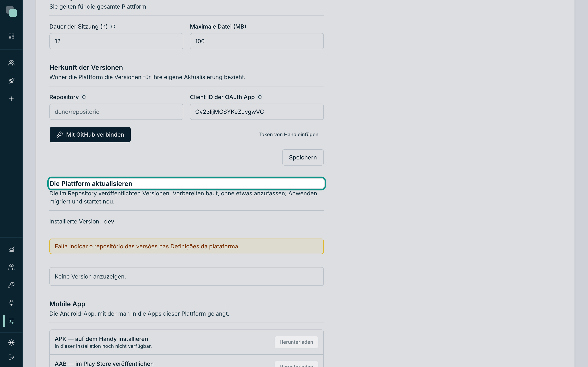Click the plus icon in sidebar

point(11,99)
